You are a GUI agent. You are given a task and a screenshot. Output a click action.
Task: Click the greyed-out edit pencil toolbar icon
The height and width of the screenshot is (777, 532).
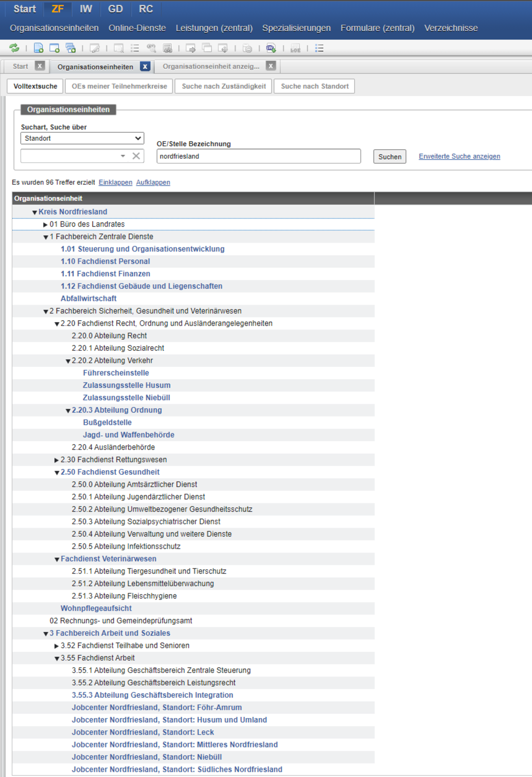pyautogui.click(x=95, y=48)
